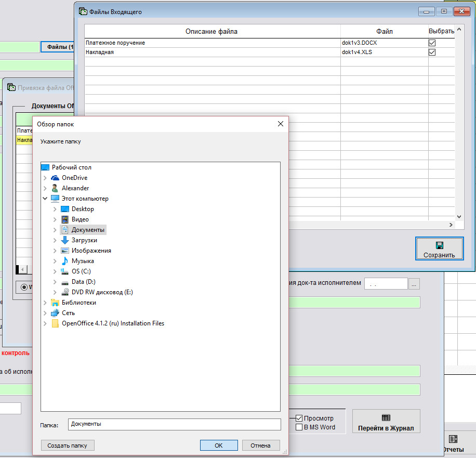The width and height of the screenshot is (476, 458).
Task: Click the Документы document icon
Action: tap(64, 230)
